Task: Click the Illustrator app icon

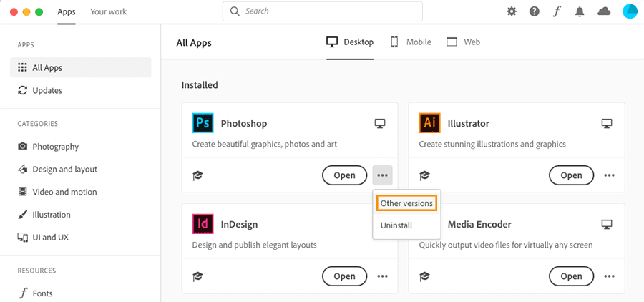Action: tap(430, 123)
